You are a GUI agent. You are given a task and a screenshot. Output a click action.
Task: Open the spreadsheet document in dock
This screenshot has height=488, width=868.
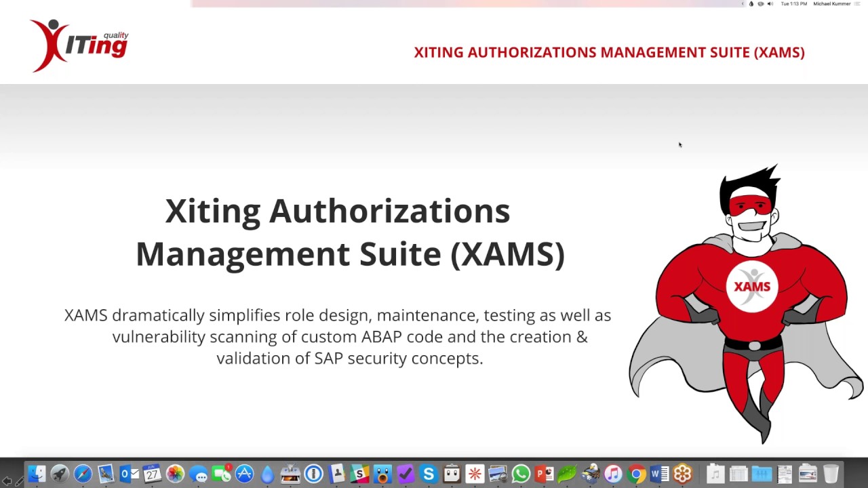tap(738, 474)
